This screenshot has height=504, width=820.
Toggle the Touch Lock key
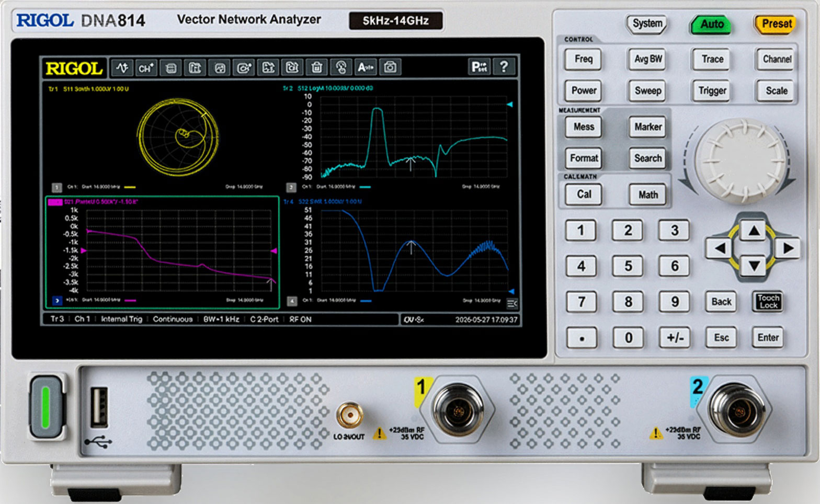768,302
